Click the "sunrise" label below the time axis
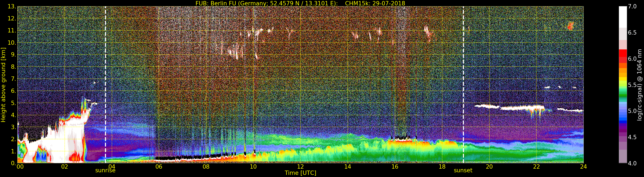This screenshot has height=177, width=644. [105, 171]
